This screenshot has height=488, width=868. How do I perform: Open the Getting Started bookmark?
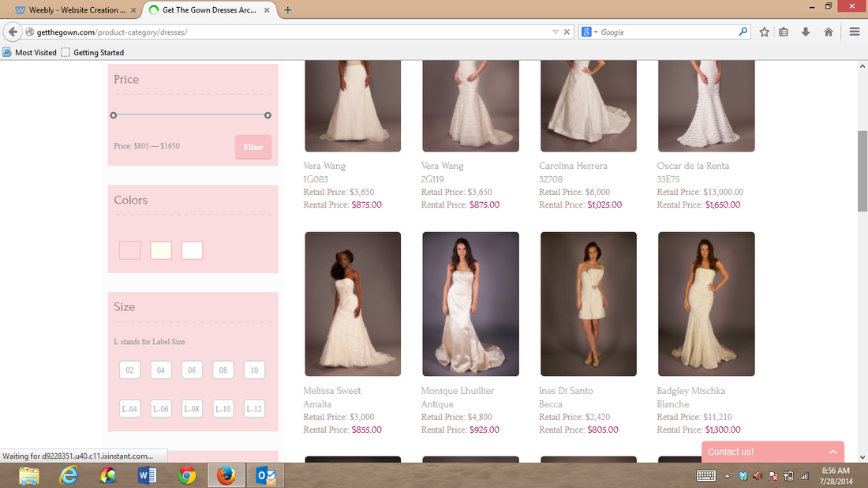coord(92,52)
